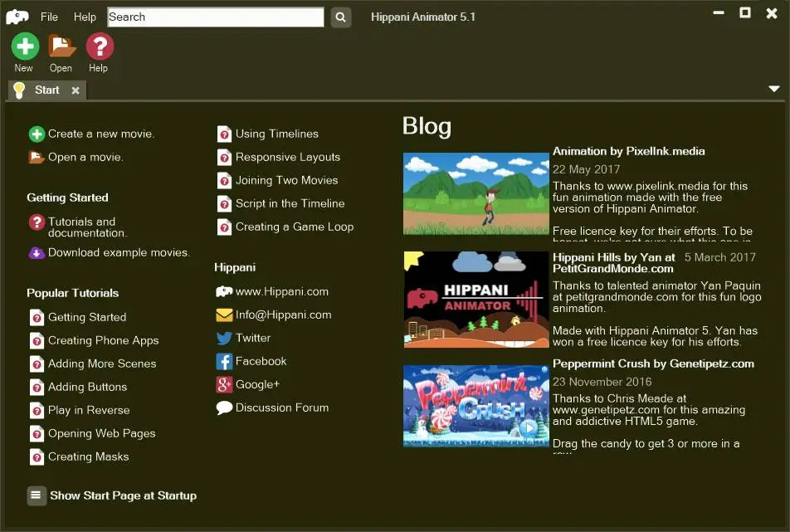The width and height of the screenshot is (790, 532).
Task: Select the Start tab
Action: tap(46, 90)
